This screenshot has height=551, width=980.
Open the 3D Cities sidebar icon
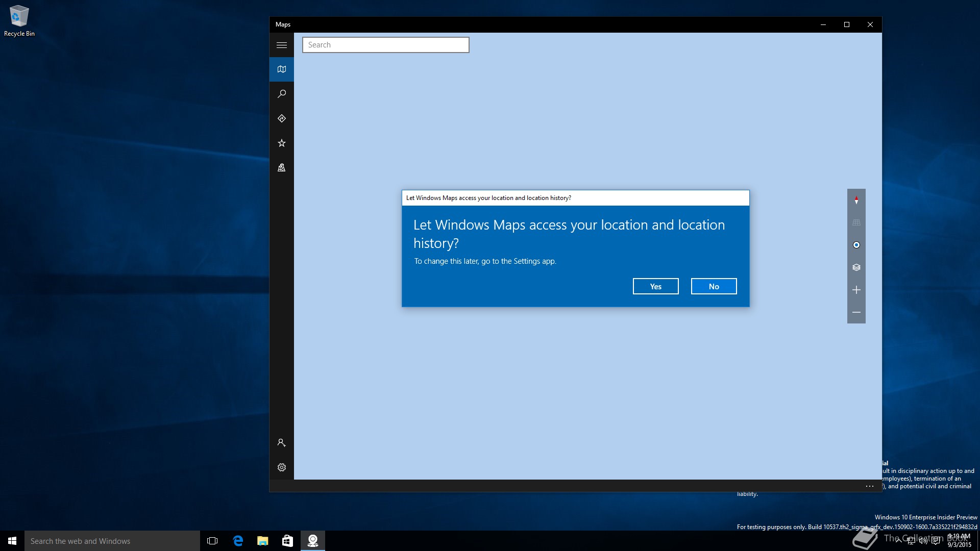(281, 167)
